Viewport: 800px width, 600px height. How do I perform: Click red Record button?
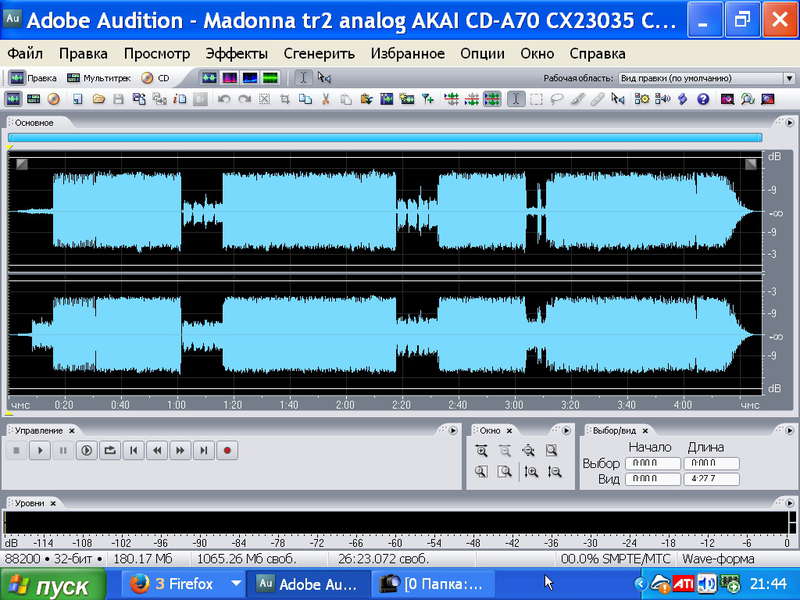(228, 451)
